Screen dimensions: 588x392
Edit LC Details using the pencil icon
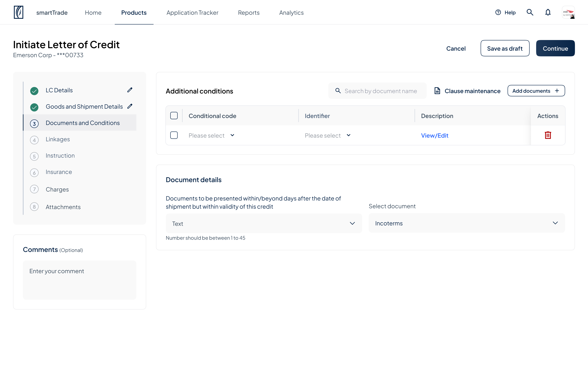coord(130,90)
